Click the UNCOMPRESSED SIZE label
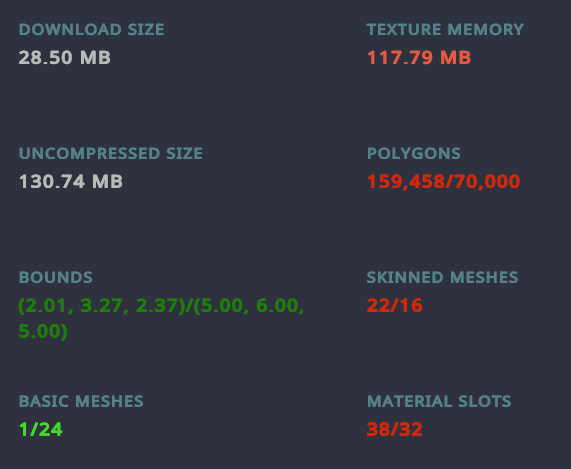Screen dimensions: 571x469 (111, 153)
